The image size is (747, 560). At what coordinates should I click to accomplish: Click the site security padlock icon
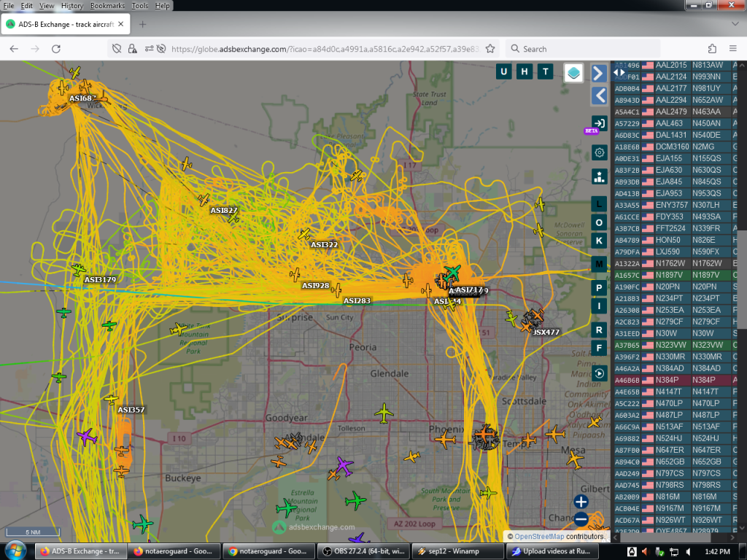click(x=133, y=49)
